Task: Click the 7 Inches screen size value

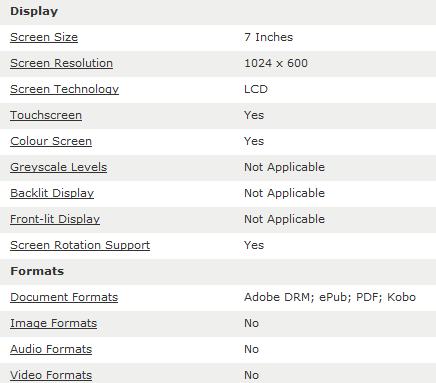Action: [269, 37]
